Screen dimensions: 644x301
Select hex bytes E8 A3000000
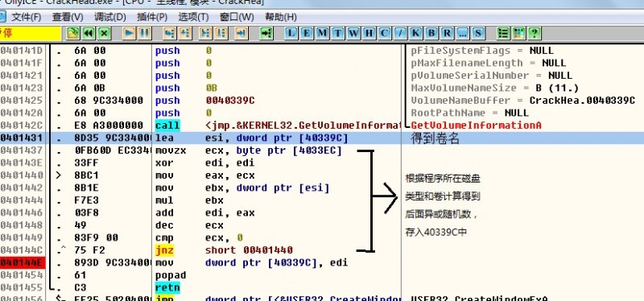pyautogui.click(x=109, y=126)
